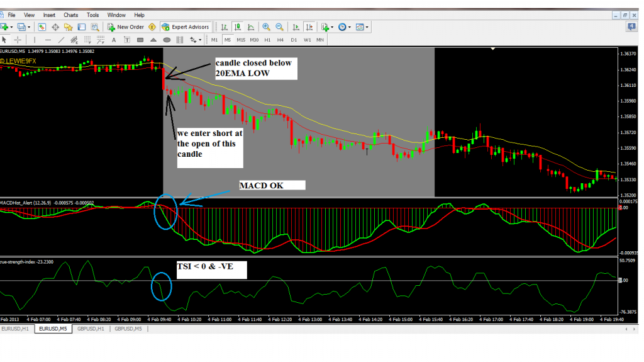
Task: Open the chat bubble icon
Action: point(631,27)
